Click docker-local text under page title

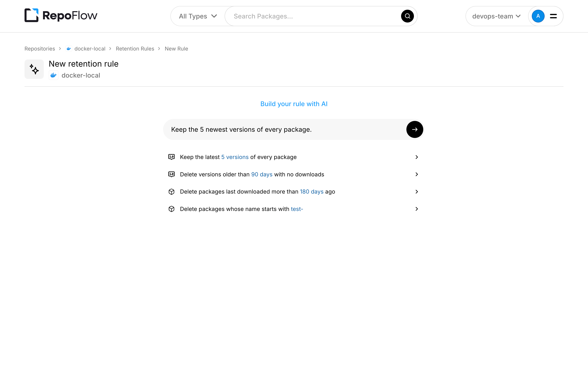(81, 75)
